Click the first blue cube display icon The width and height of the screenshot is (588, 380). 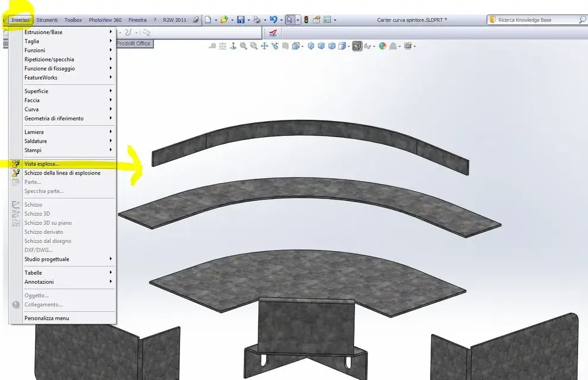311,46
